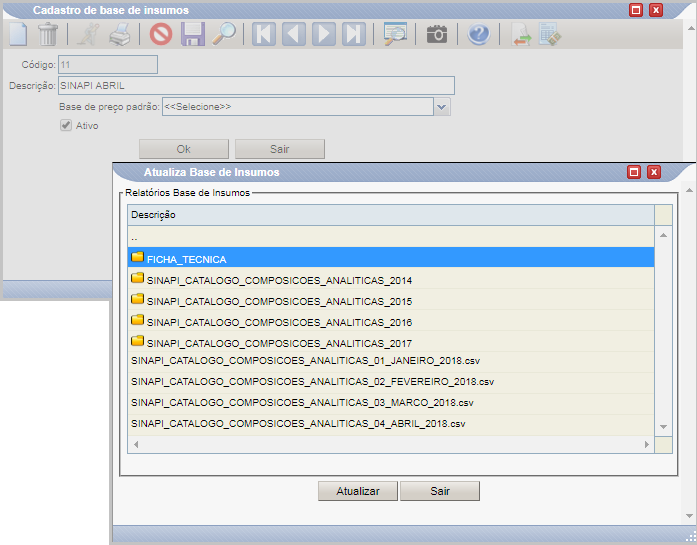Screen dimensions: 697x545
Task: Click the Ok button in Cadastro window
Action: pos(184,149)
